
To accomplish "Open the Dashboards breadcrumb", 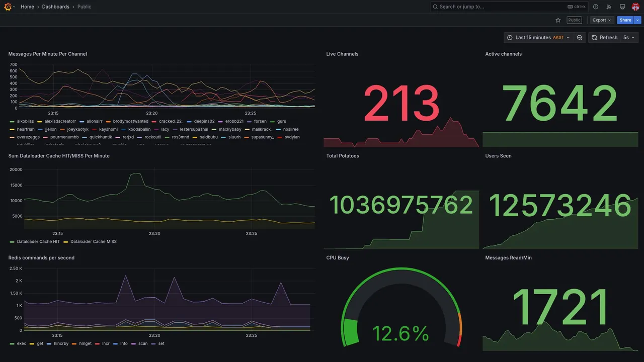I will tap(56, 7).
